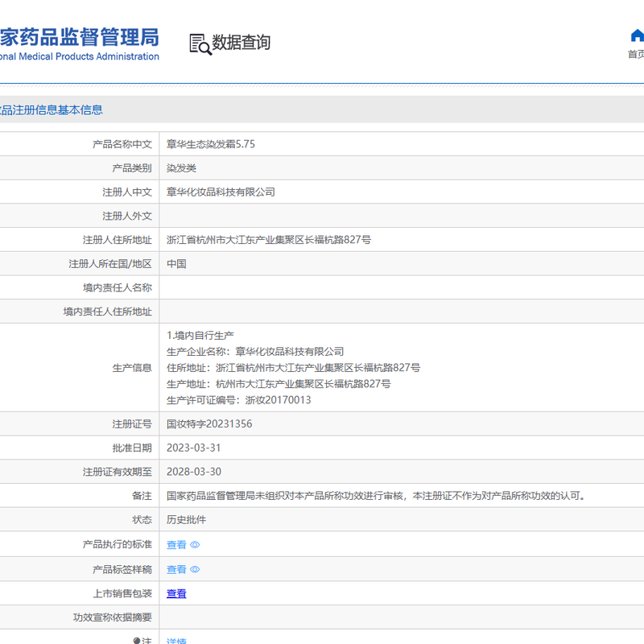
Task: Open the 查看 link for 产品标签样稿
Action: tap(176, 569)
